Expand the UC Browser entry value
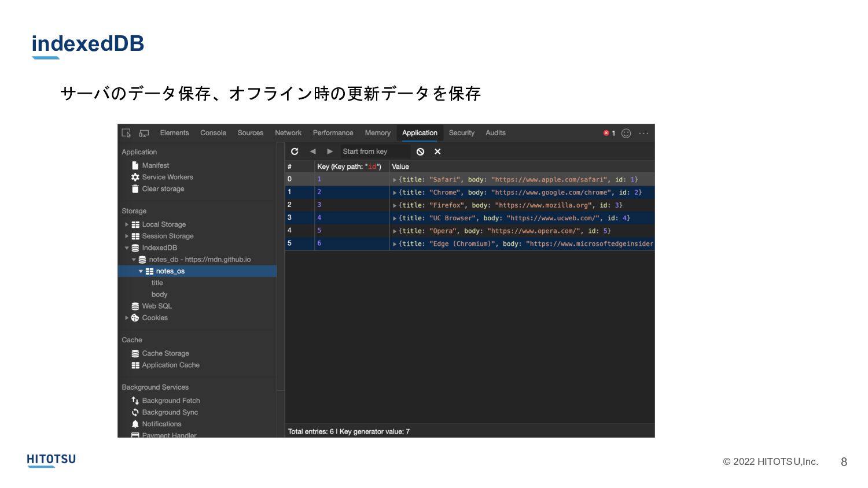Screen dimensions: 868x488 [x=395, y=218]
